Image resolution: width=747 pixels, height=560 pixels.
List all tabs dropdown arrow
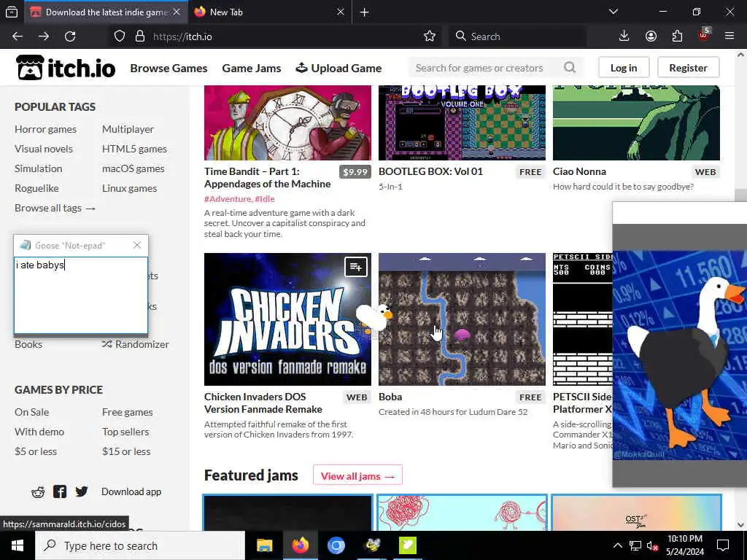(613, 12)
